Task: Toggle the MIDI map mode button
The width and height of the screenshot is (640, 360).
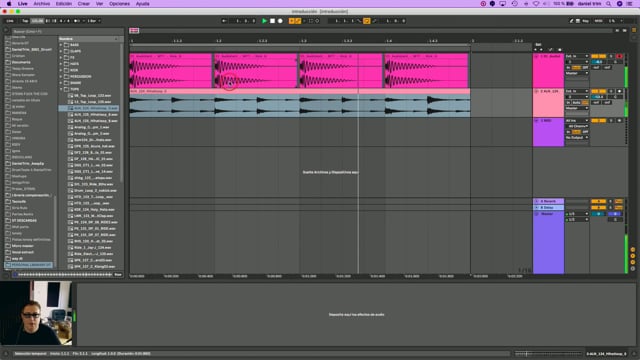Action: pyautogui.click(x=598, y=21)
